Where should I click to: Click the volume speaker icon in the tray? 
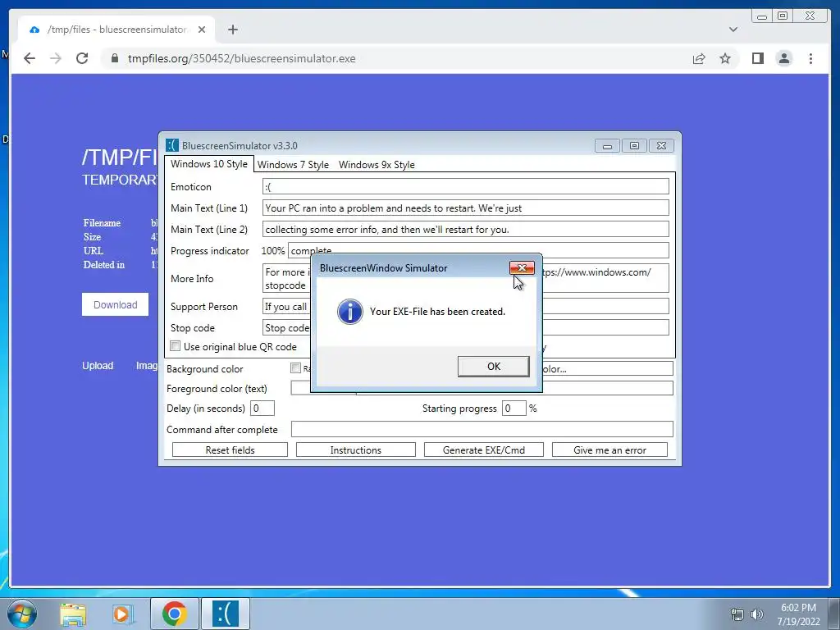(x=757, y=614)
